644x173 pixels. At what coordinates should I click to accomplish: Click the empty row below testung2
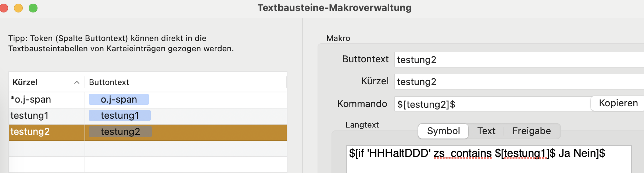tap(148, 149)
